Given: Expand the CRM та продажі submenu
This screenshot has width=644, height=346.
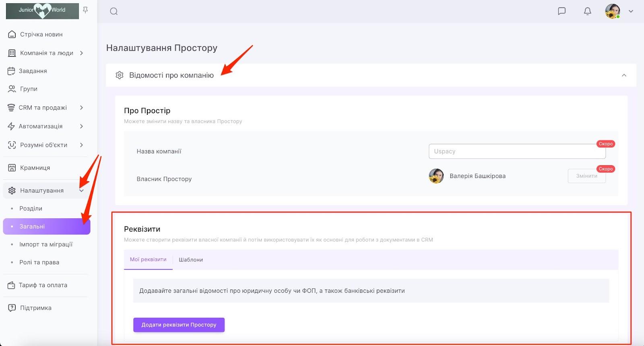Looking at the screenshot, I should pyautogui.click(x=81, y=108).
